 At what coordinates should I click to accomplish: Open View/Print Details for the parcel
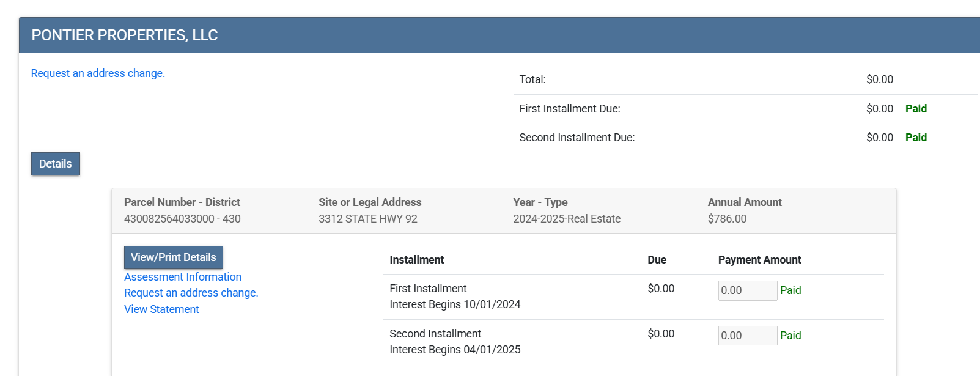click(173, 257)
